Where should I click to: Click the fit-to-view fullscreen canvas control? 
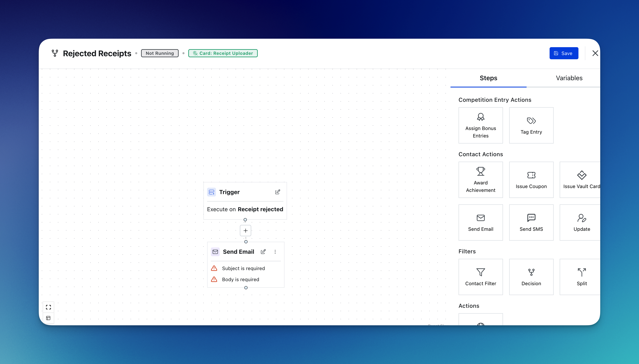pos(48,307)
